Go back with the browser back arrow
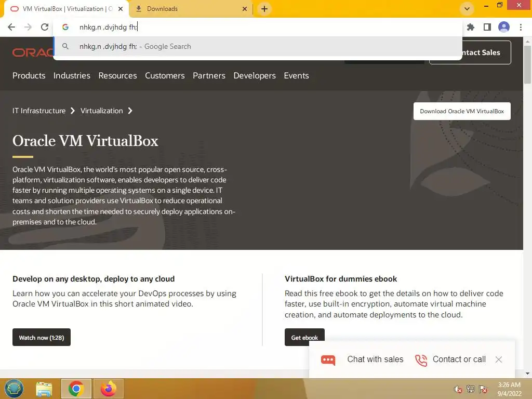This screenshot has height=399, width=532. 11,27
